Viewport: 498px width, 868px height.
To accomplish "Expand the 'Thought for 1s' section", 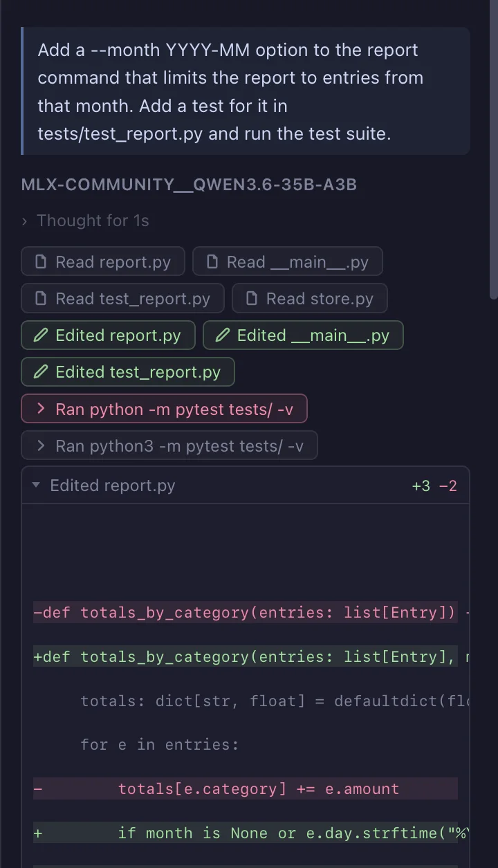I will pyautogui.click(x=85, y=221).
